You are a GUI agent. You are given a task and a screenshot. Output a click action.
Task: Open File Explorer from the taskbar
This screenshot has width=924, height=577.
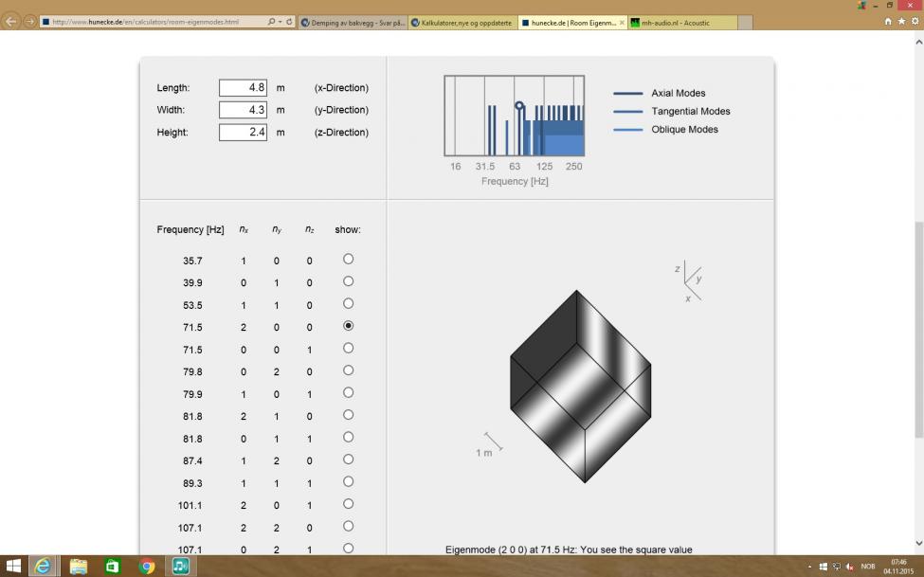[x=78, y=566]
